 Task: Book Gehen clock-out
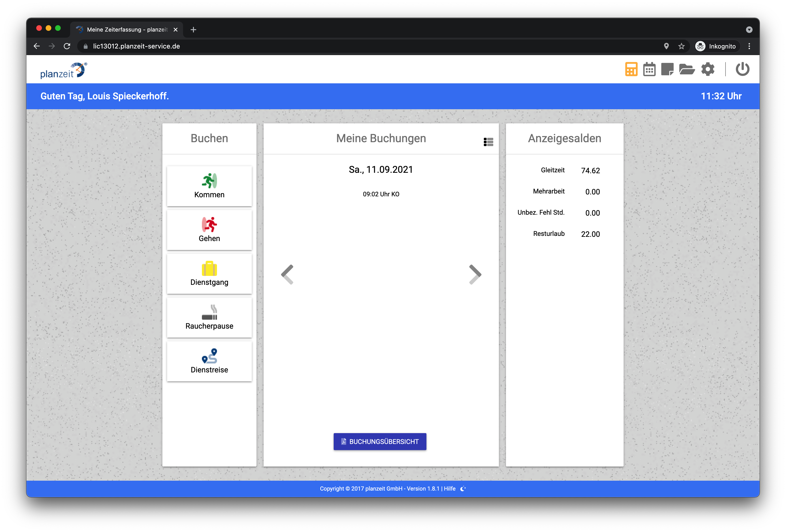(x=209, y=230)
